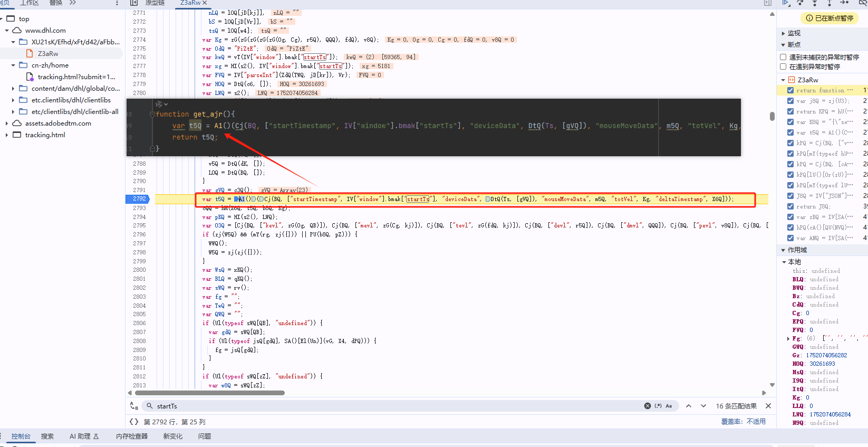The image size is (868, 447).
Task: Switch to the 工作区 workspace tab
Action: tap(30, 3)
